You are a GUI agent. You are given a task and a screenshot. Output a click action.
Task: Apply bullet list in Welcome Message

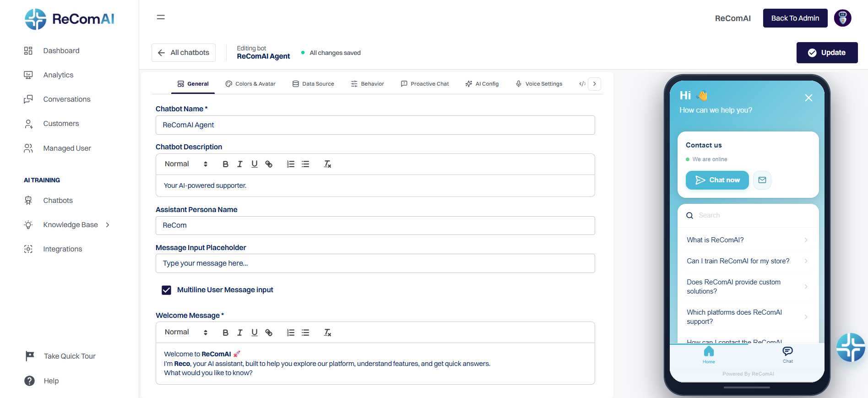[x=305, y=333]
